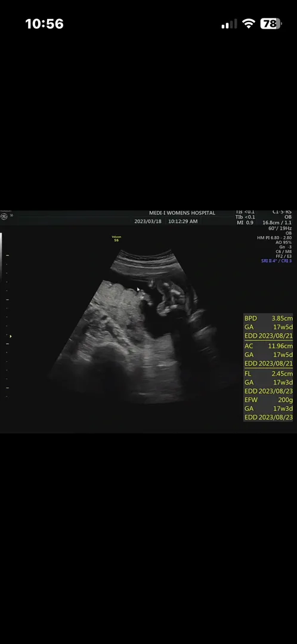Viewport: 297px width, 644px height.
Task: Tap the battery level indicator
Action: tap(271, 24)
